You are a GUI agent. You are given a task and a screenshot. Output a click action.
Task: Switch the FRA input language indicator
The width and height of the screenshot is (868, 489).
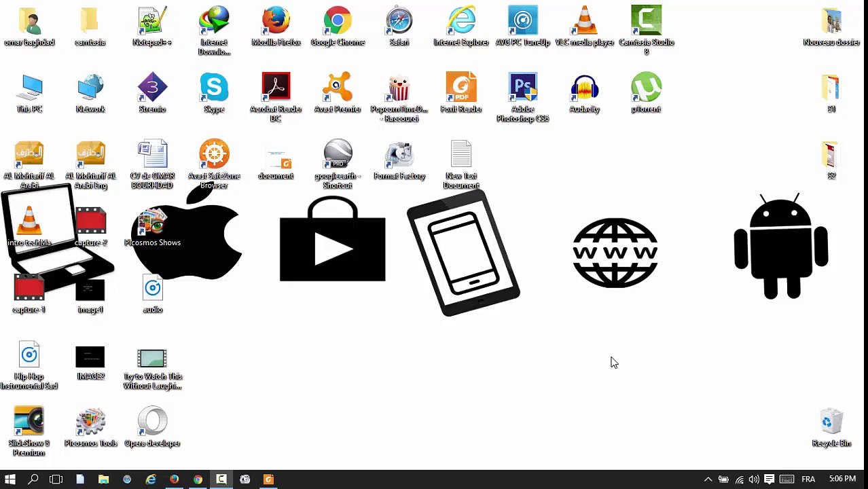(x=808, y=479)
